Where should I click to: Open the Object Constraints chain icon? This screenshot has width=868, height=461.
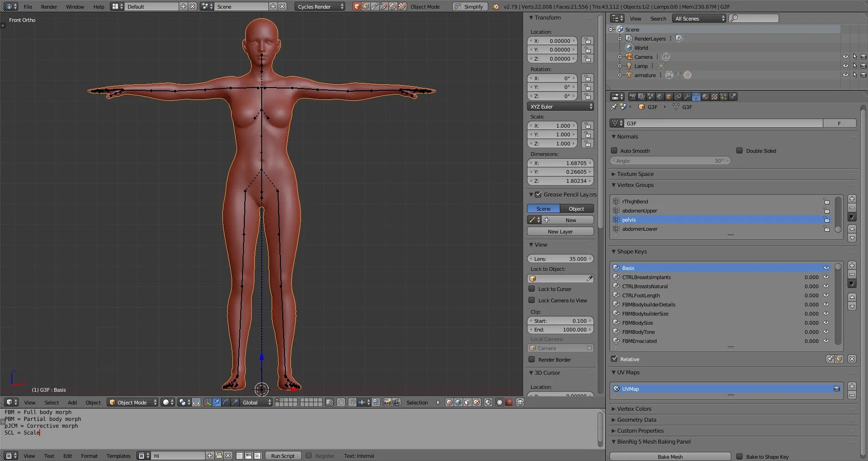pyautogui.click(x=678, y=97)
